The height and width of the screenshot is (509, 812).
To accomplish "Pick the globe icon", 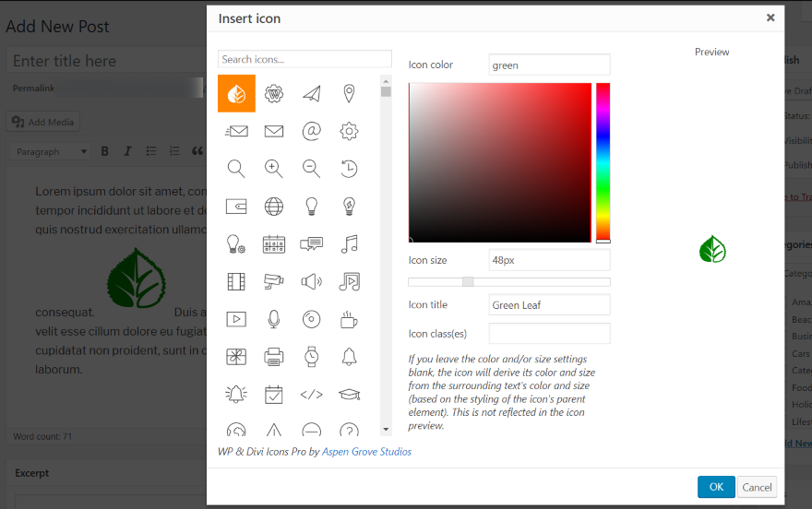I will click(x=274, y=206).
